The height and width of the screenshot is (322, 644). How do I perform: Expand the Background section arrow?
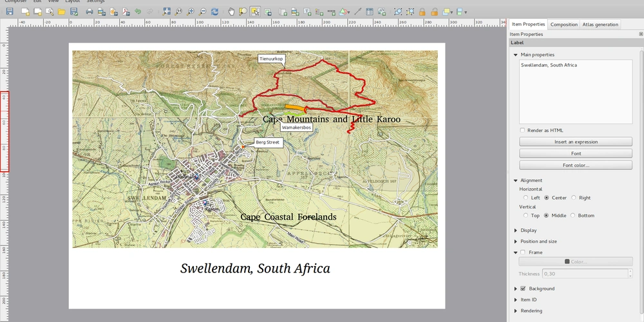tap(515, 289)
